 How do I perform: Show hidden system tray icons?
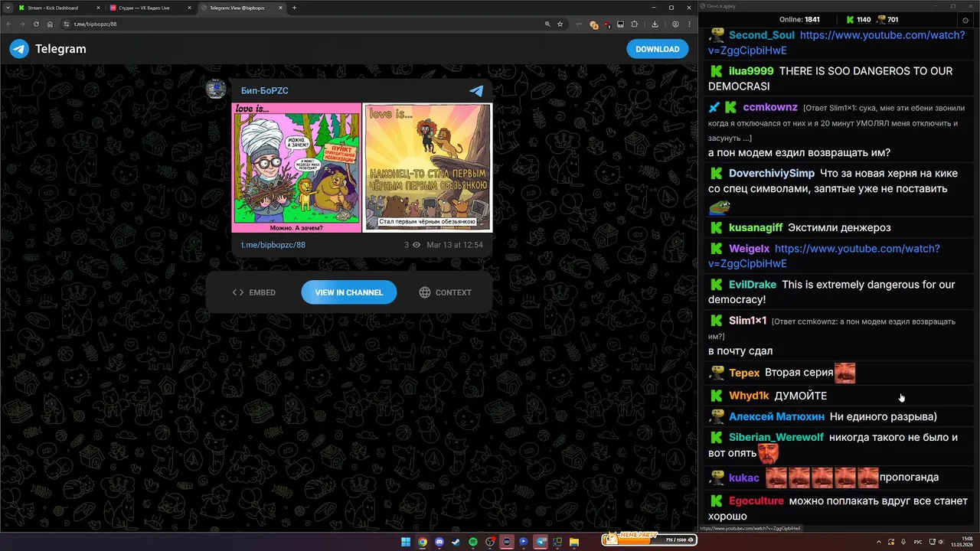point(879,542)
